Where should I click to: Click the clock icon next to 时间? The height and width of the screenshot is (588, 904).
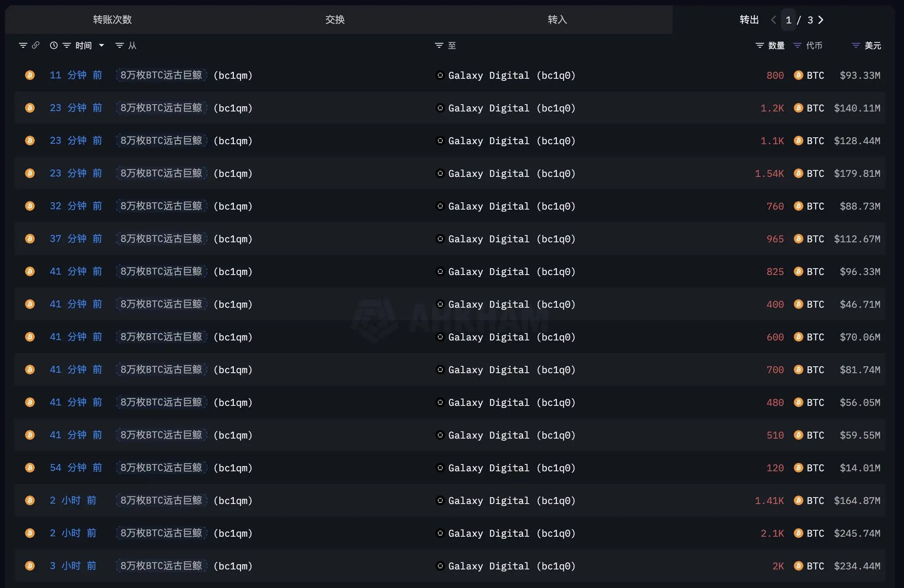click(x=54, y=45)
